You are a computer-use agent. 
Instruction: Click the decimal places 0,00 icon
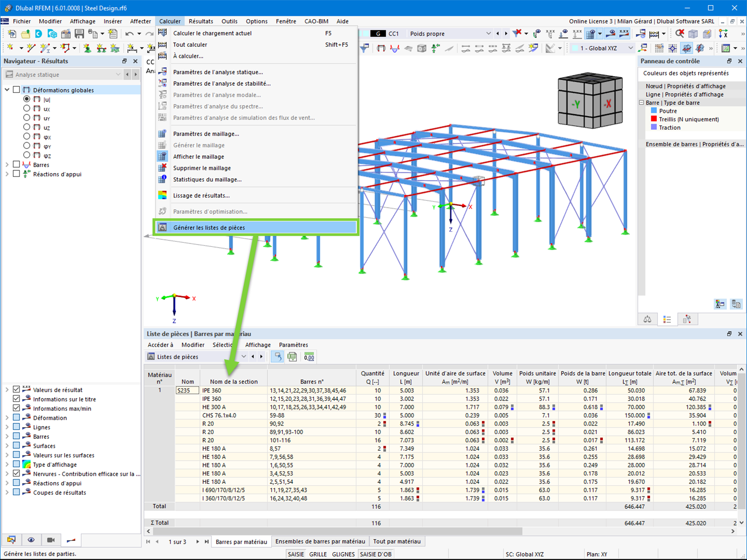tap(309, 357)
